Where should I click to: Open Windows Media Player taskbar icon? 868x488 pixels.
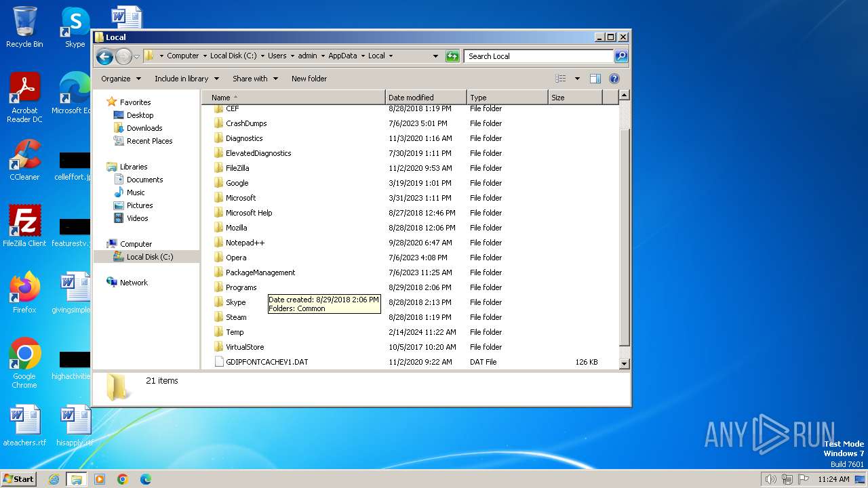pos(100,479)
